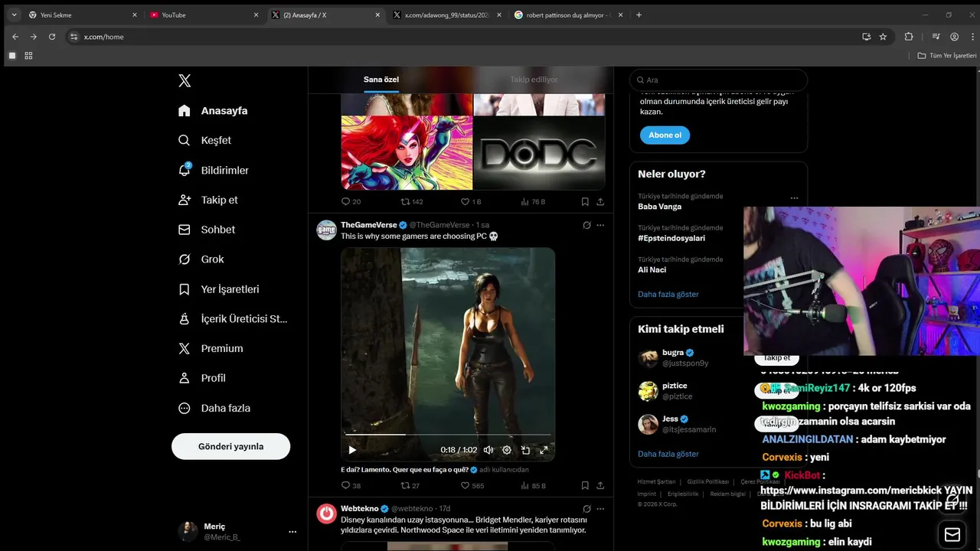Open more options on TheGameVerse post
The image size is (980, 551).
[600, 225]
